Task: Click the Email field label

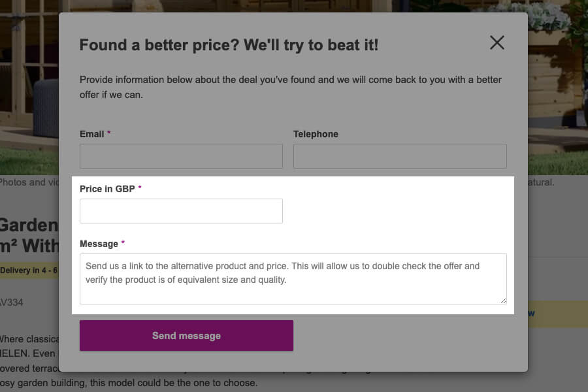Action: pyautogui.click(x=92, y=134)
